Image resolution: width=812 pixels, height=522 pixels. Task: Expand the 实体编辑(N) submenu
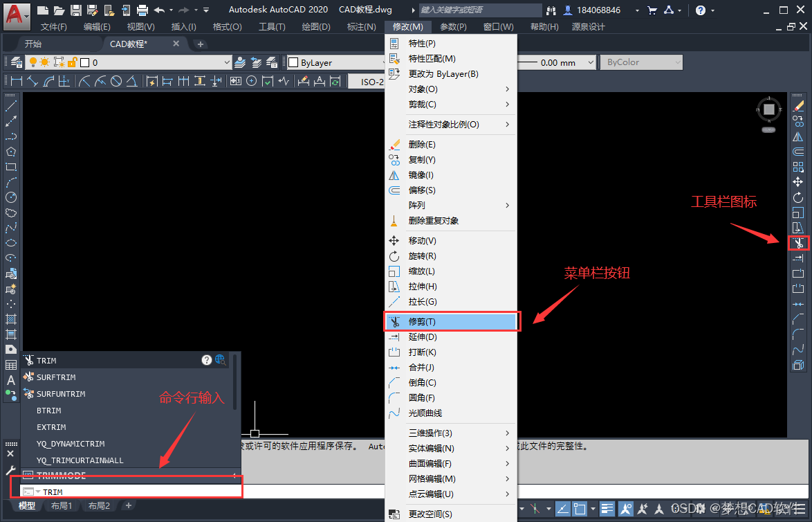pos(450,448)
